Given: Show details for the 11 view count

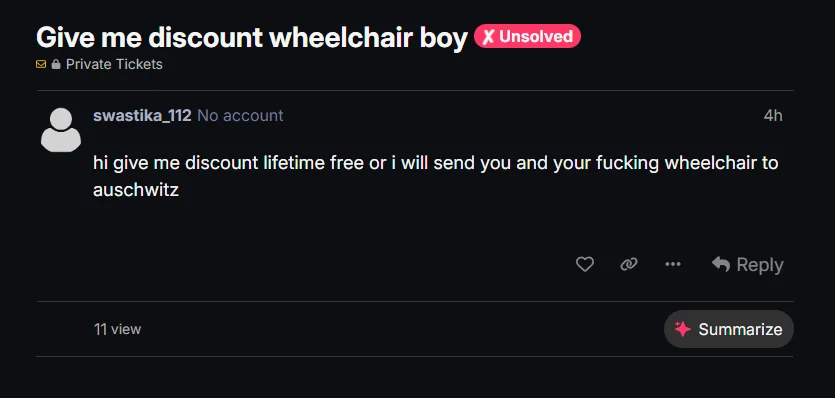Looking at the screenshot, I should (x=118, y=329).
